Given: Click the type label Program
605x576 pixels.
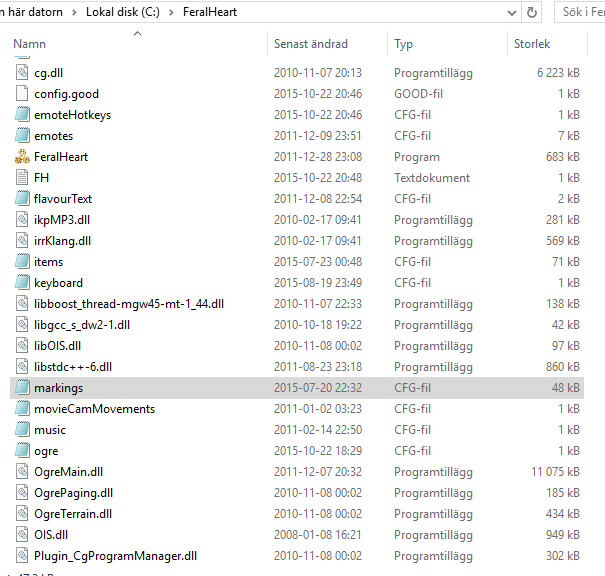Looking at the screenshot, I should (x=417, y=157).
